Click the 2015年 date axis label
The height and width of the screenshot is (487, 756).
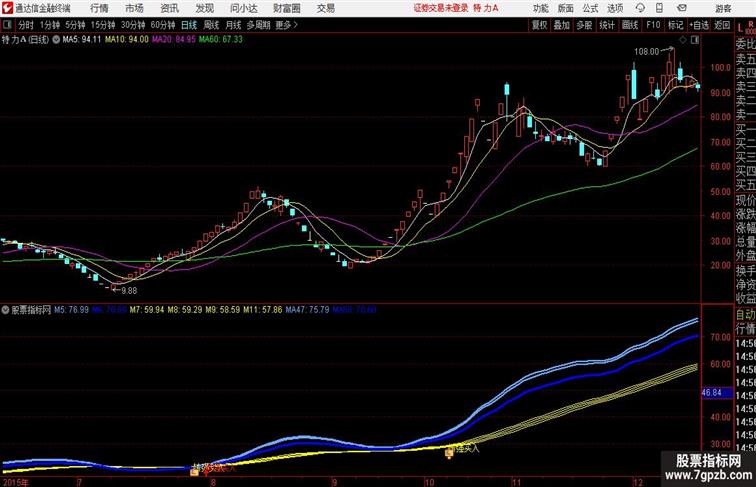(15, 482)
